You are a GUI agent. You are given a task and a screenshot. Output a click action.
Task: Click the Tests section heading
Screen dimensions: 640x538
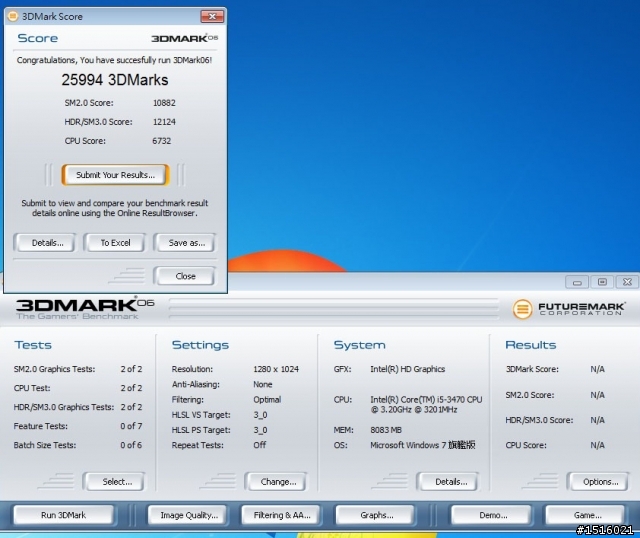(x=33, y=345)
